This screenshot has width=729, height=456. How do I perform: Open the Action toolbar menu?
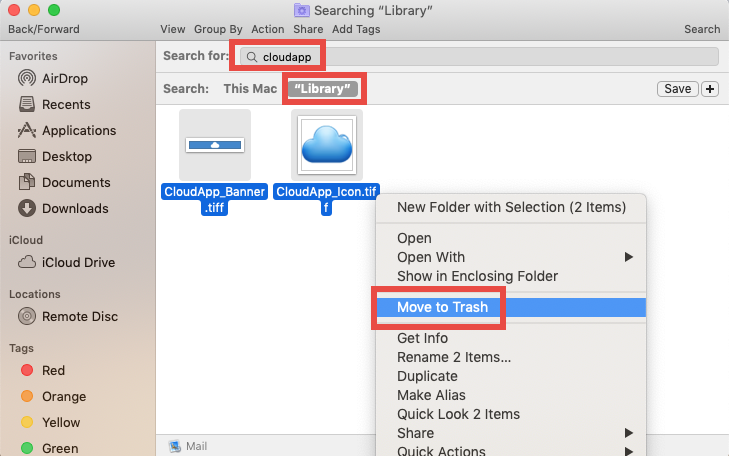(x=268, y=29)
